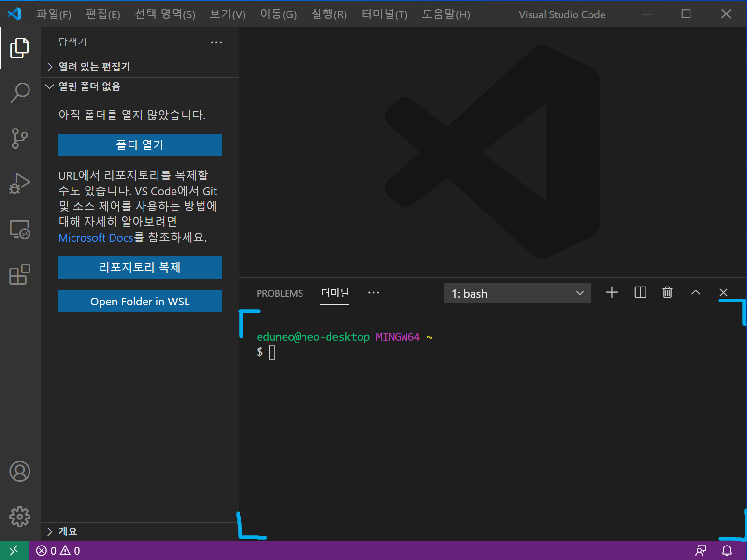This screenshot has width=747, height=560.
Task: Open the Accounts menu icon
Action: pyautogui.click(x=20, y=471)
